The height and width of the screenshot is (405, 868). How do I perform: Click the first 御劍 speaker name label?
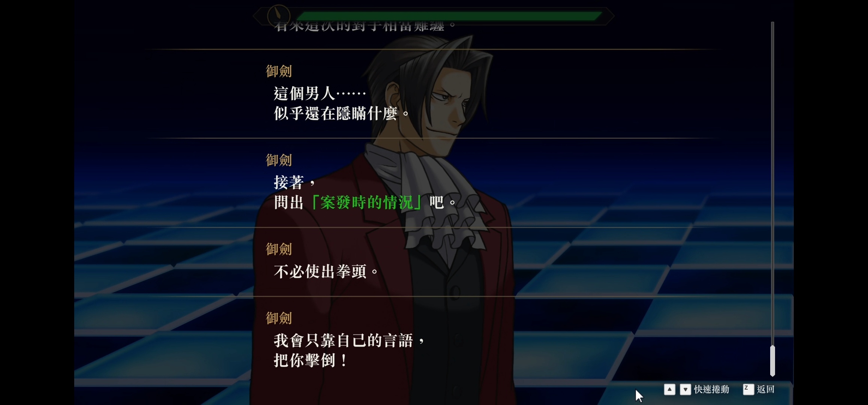point(279,71)
